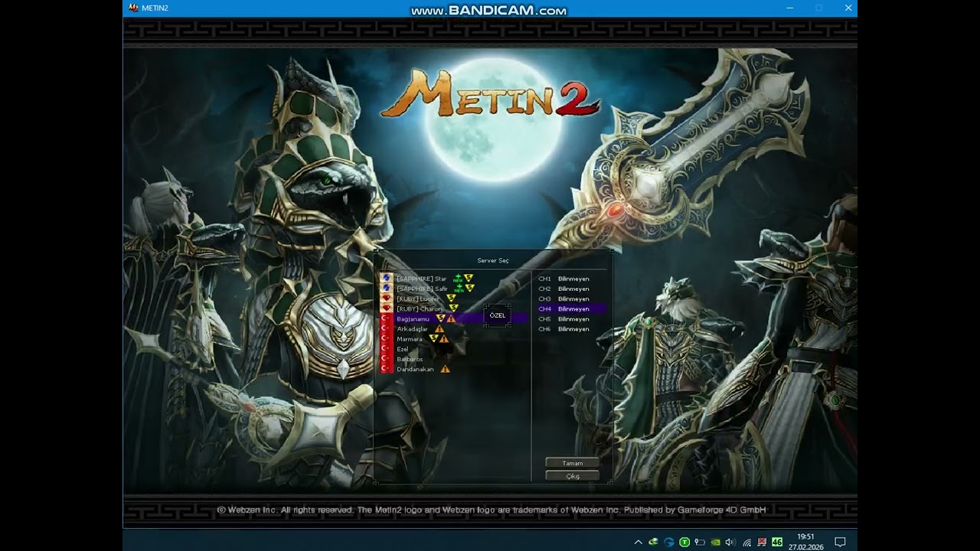Viewport: 980px width, 551px height.
Task: Choose channel CH6 Bilinmeyen
Action: tap(564, 329)
